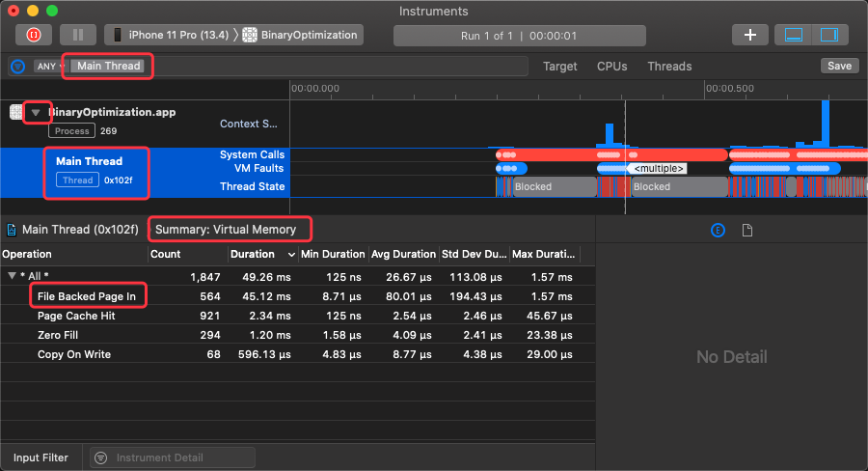Open the Summary: Virtual Memory detail selector
This screenshot has height=471, width=868.
[x=226, y=230]
